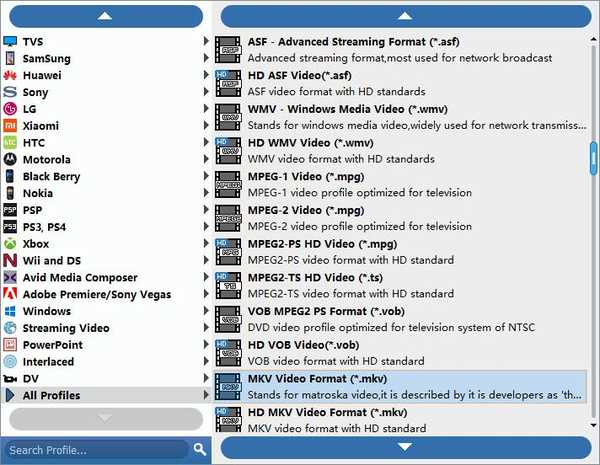Click the Interlaced icon
Image resolution: width=600 pixels, height=465 pixels.
coord(10,361)
